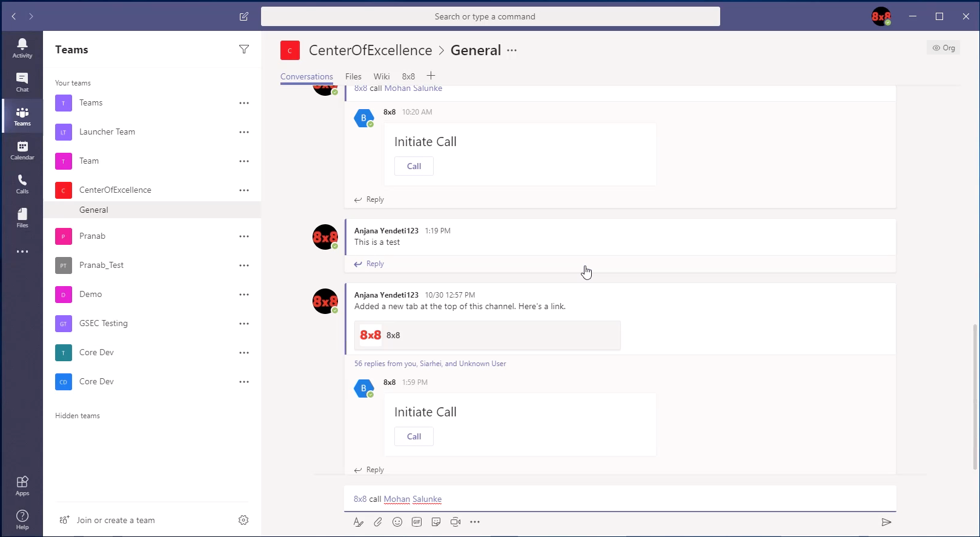This screenshot has height=537, width=980.
Task: Select the GSEC Testing team
Action: pos(152,324)
